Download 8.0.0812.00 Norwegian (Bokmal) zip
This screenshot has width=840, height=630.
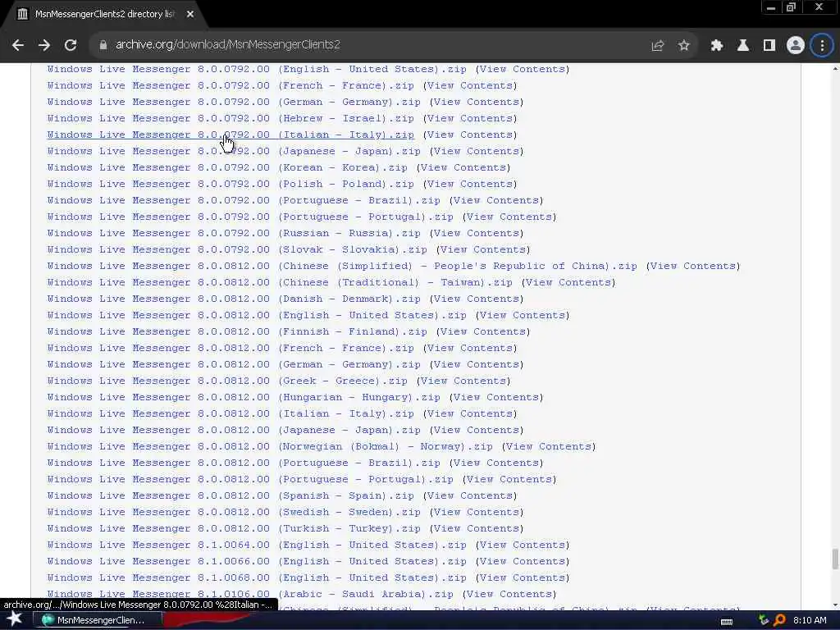269,447
